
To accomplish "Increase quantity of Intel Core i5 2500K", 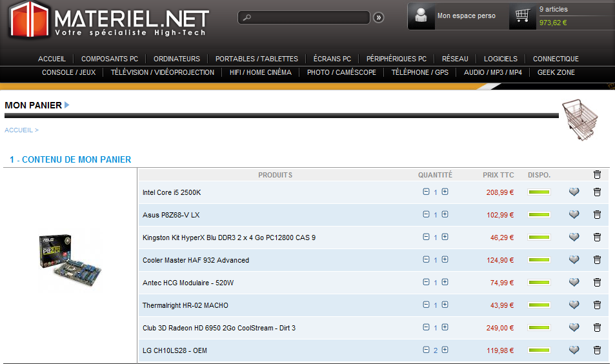I will pos(445,192).
